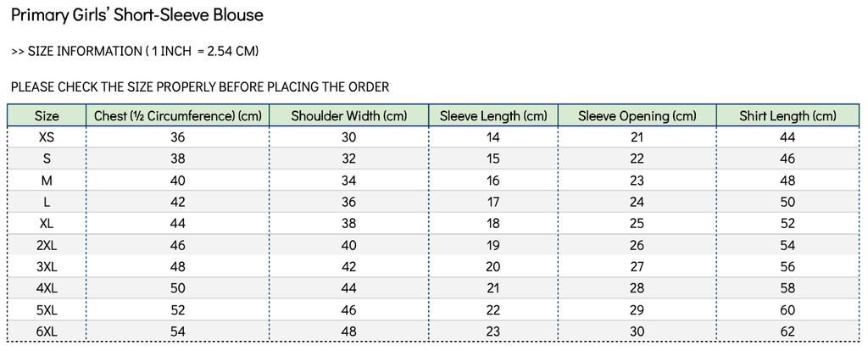Screen dimensions: 868x351
Task: Click the Size column header
Action: (x=47, y=115)
